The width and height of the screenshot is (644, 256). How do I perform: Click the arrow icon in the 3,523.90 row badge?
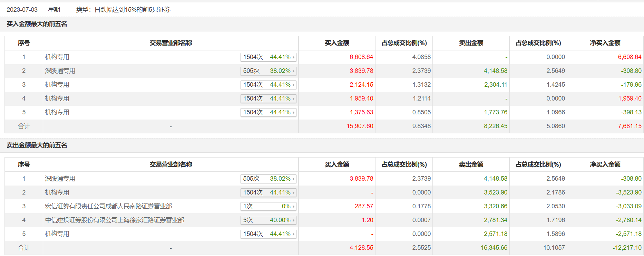click(293, 193)
